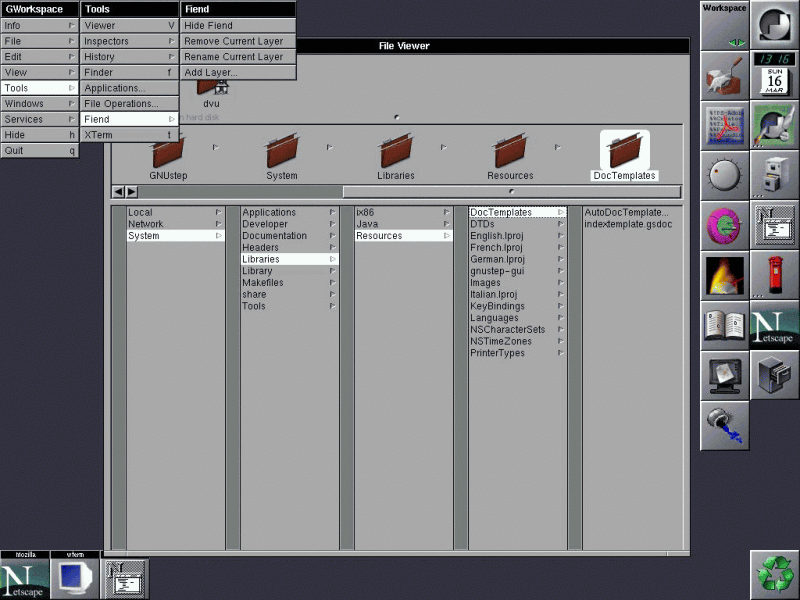Open the Acrobat PDF viewer dock icon

724,126
